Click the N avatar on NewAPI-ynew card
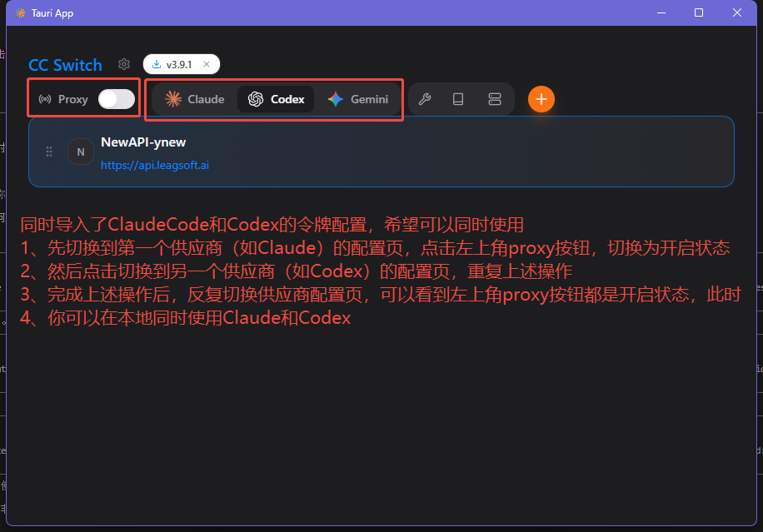The image size is (763, 532). pos(80,152)
